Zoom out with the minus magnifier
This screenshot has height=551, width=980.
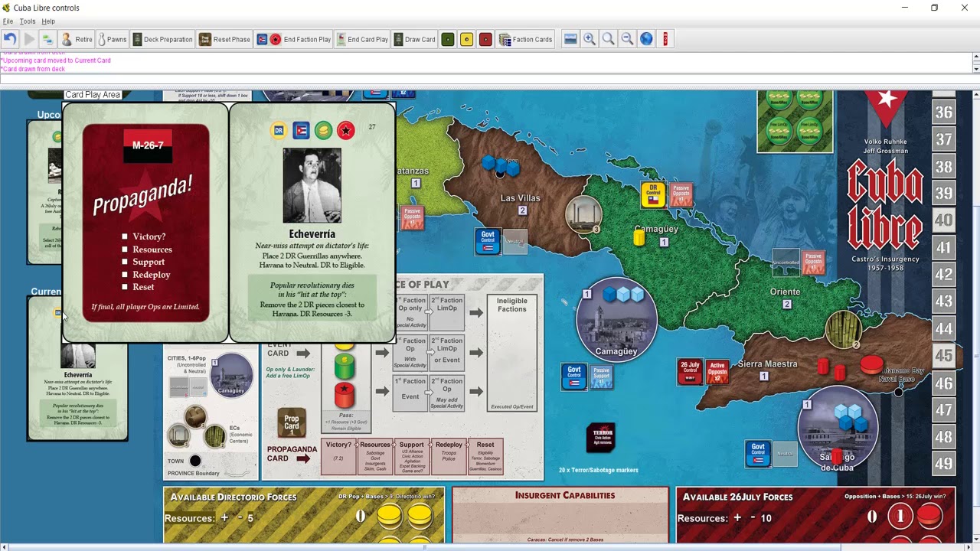627,39
